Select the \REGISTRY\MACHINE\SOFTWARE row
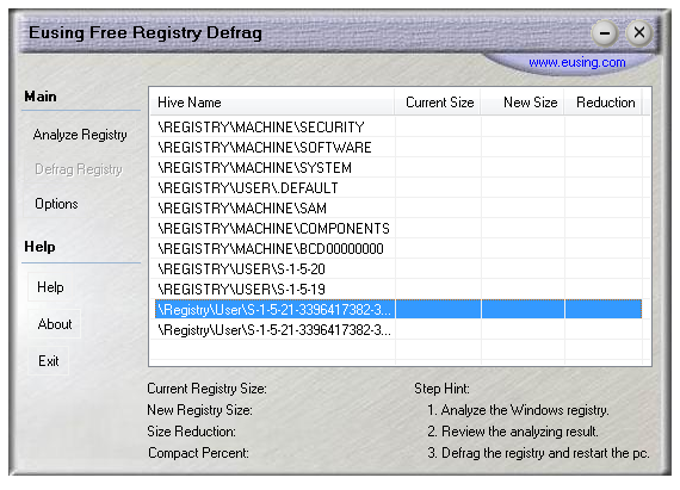This screenshot has width=680, height=490. pos(398,147)
